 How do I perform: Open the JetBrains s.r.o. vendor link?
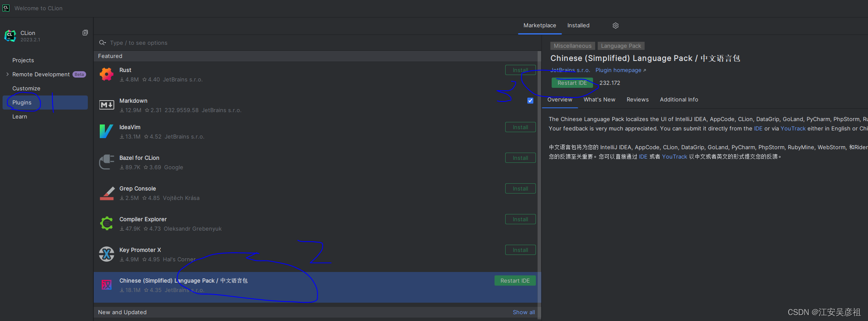click(x=570, y=70)
